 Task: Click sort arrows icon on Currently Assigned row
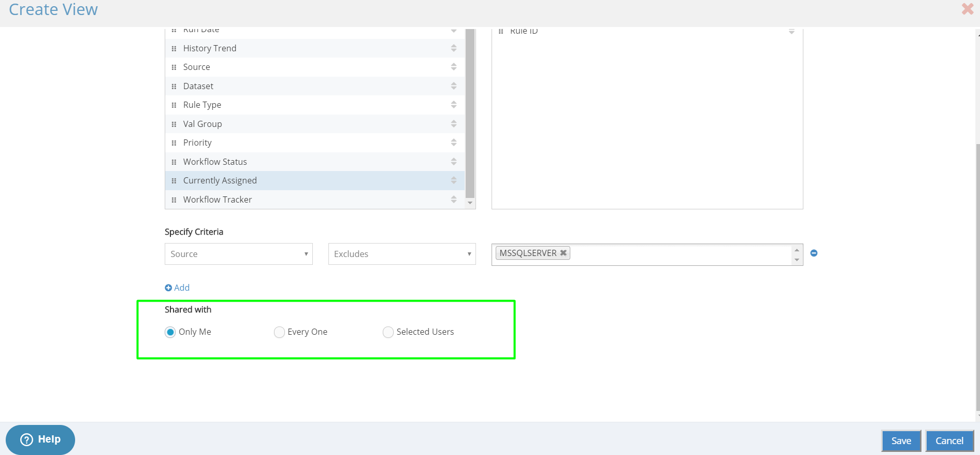454,180
